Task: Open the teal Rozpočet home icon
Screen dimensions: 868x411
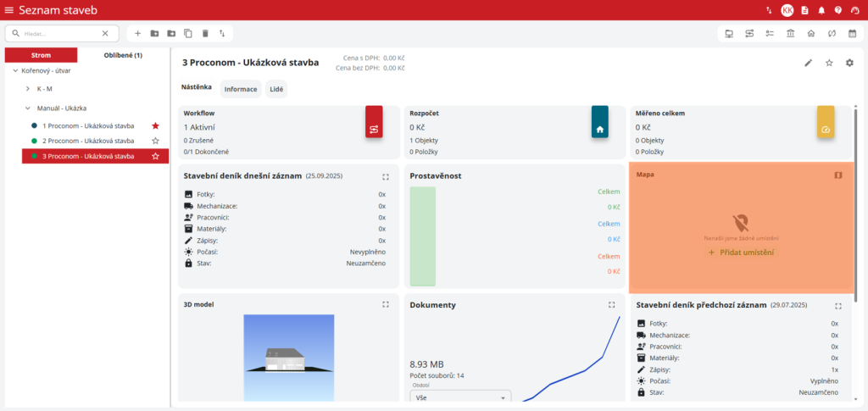Action: coord(599,129)
